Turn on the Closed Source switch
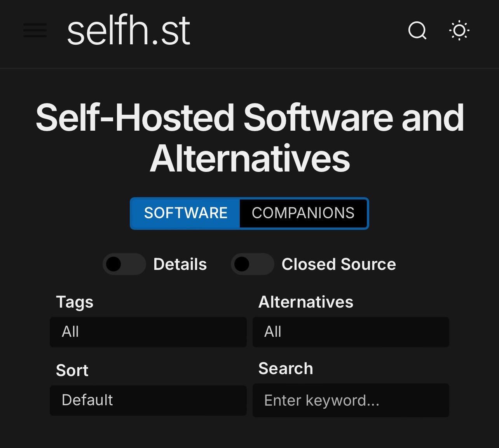This screenshot has height=448, width=499. click(252, 264)
